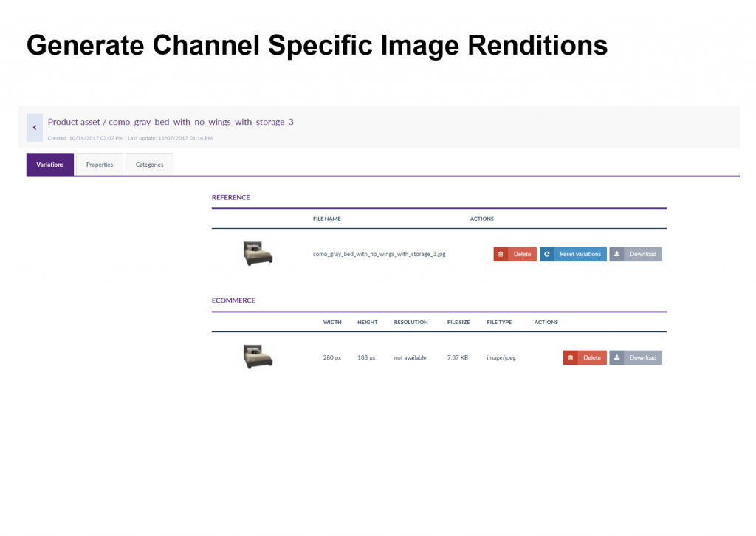Open the Variations tab

pyautogui.click(x=50, y=165)
